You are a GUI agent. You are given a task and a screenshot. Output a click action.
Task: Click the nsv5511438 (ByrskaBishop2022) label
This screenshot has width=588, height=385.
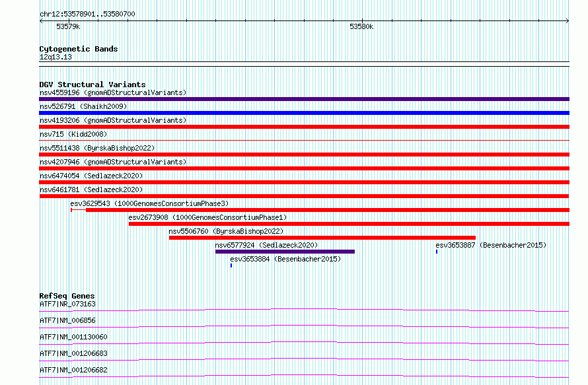tap(97, 148)
